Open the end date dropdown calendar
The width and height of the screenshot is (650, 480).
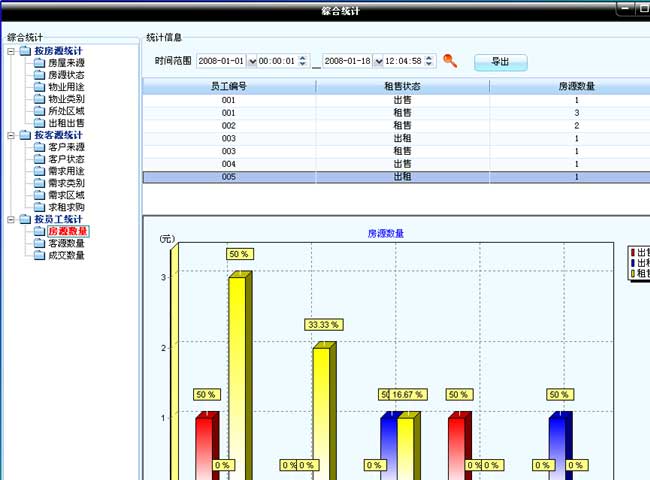click(379, 62)
